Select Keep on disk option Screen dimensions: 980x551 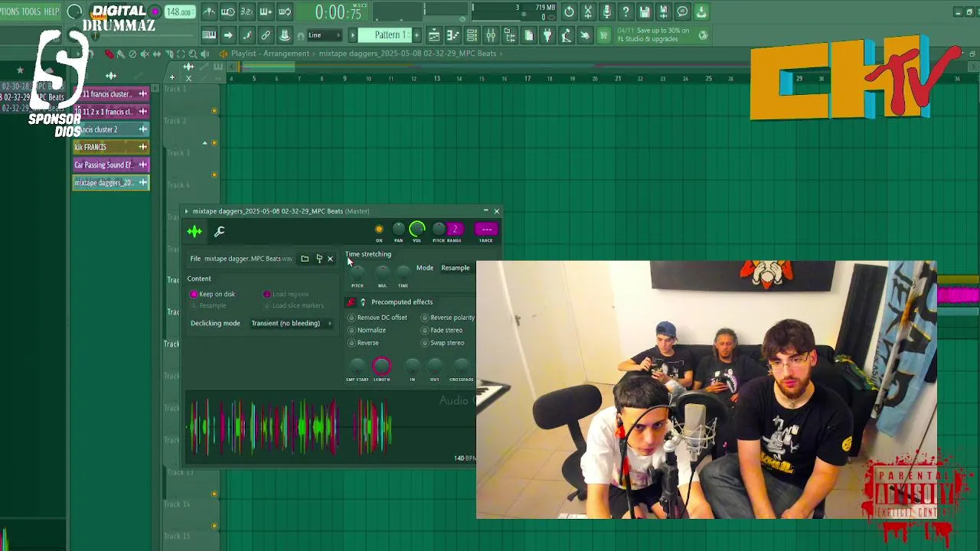(213, 294)
